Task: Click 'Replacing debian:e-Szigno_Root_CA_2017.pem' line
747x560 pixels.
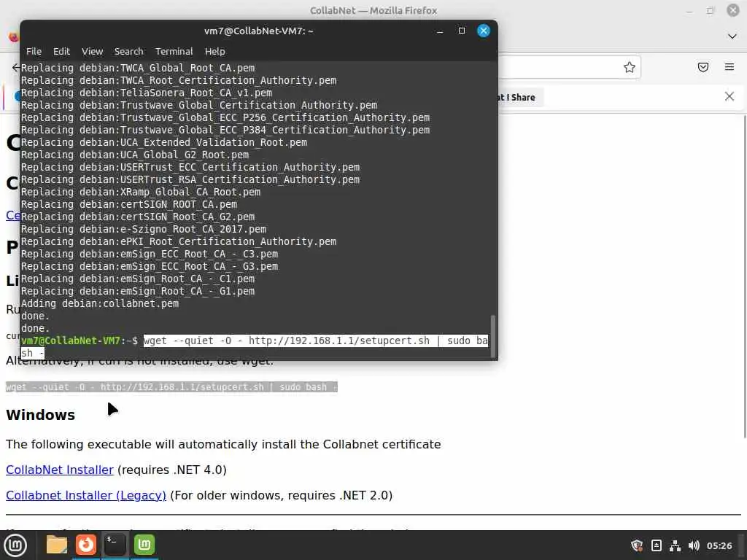Action: (144, 230)
